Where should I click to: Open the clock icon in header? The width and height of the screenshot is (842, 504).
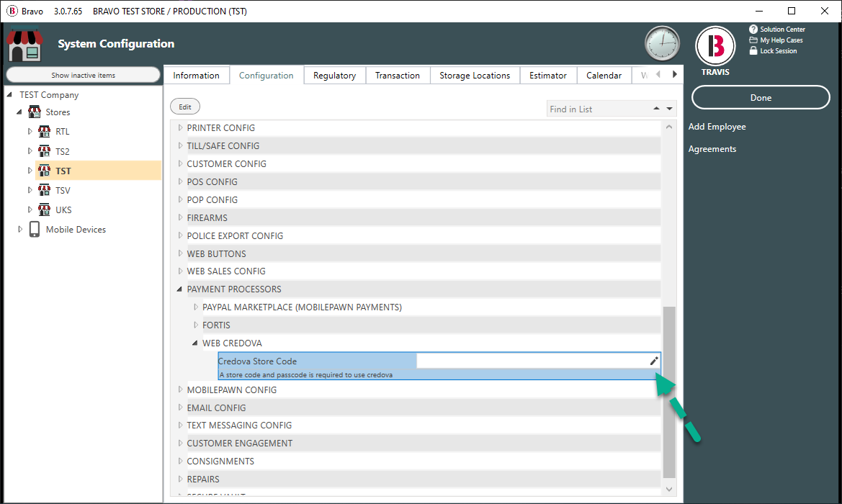662,44
